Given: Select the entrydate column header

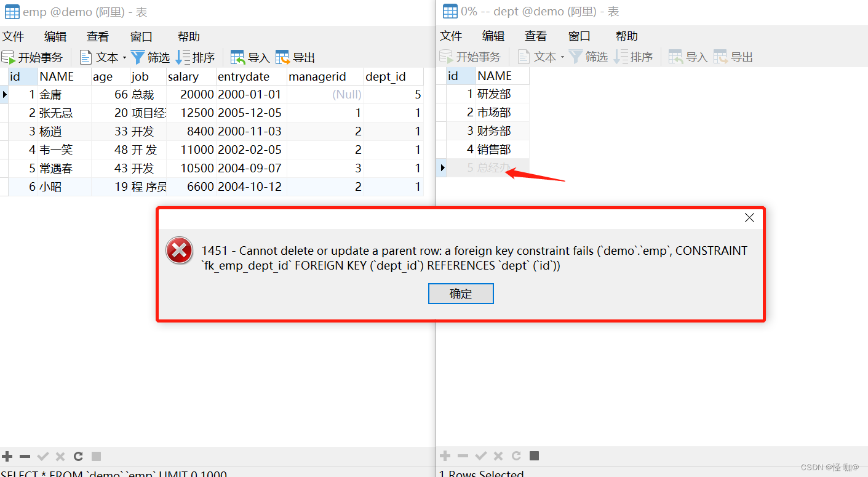Looking at the screenshot, I should click(252, 76).
